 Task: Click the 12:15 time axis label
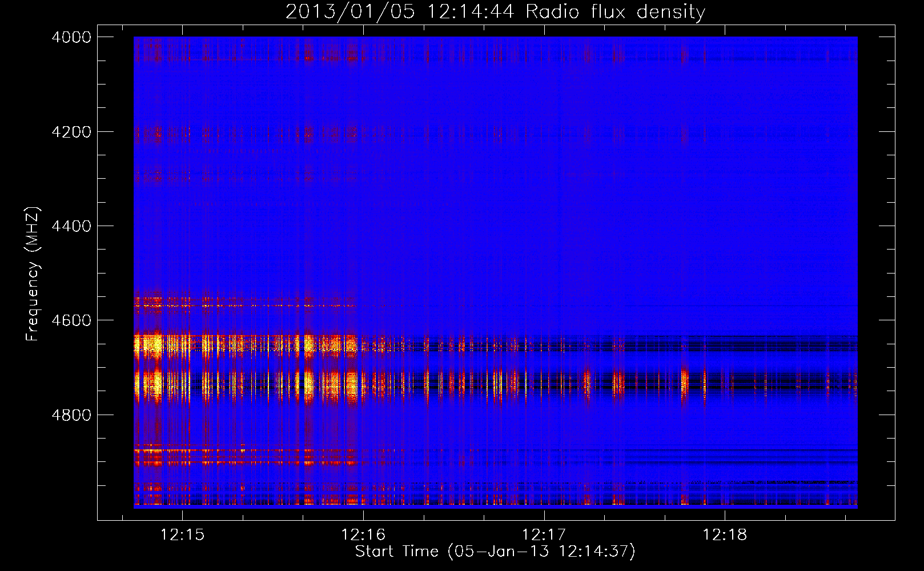[182, 535]
